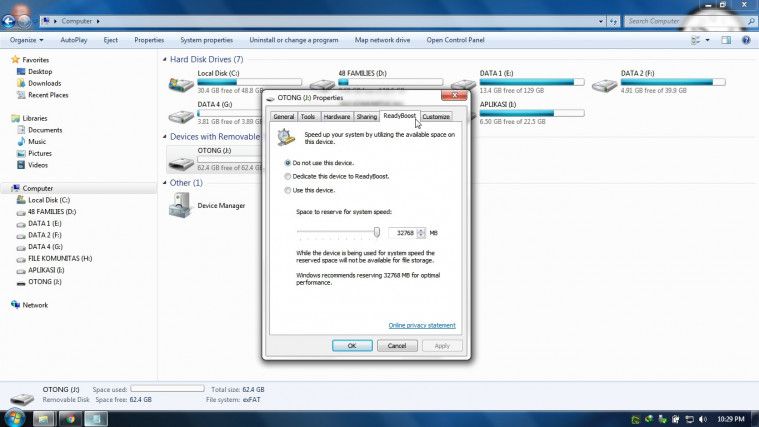
Task: Click Cancel in Properties dialog
Action: point(397,346)
